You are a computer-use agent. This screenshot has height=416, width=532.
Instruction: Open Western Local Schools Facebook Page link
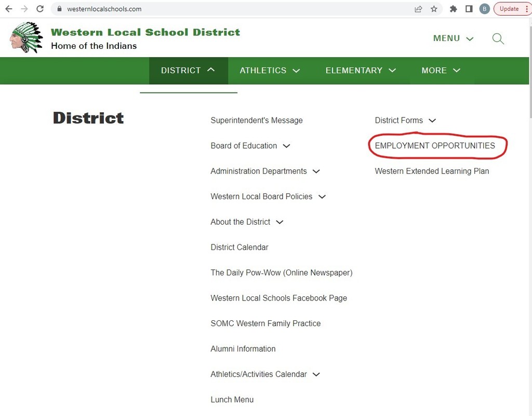click(278, 298)
